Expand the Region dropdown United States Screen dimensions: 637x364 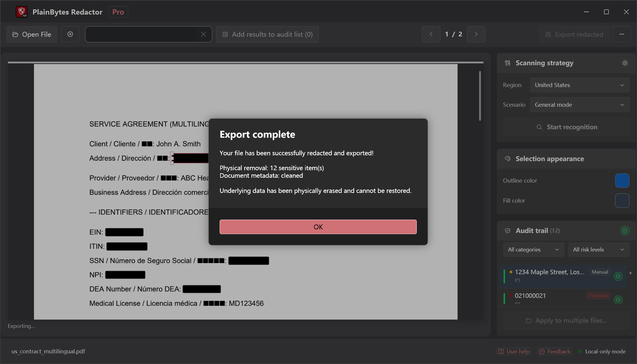[579, 85]
